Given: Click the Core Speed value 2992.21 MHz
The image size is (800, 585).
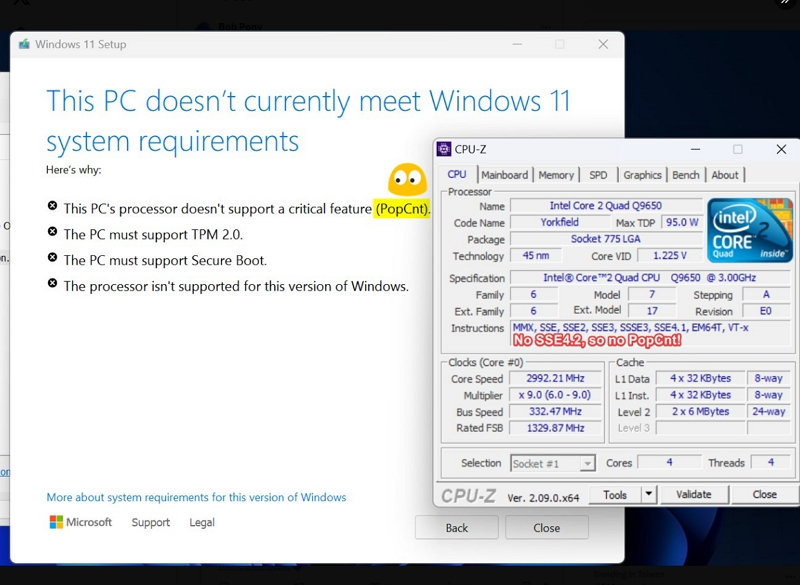Looking at the screenshot, I should 556,378.
